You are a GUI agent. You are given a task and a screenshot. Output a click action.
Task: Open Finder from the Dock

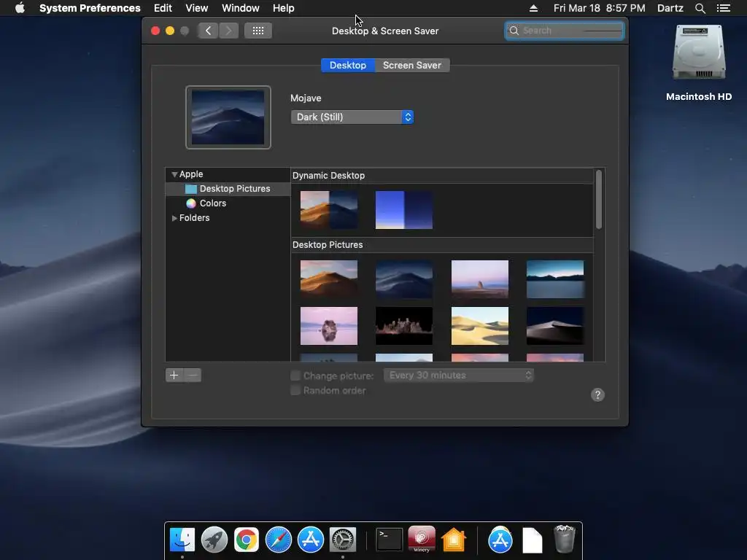click(x=182, y=540)
